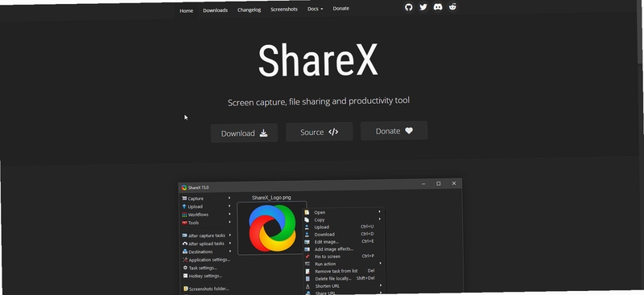Open the Changelog page
This screenshot has width=644, height=295.
[249, 10]
